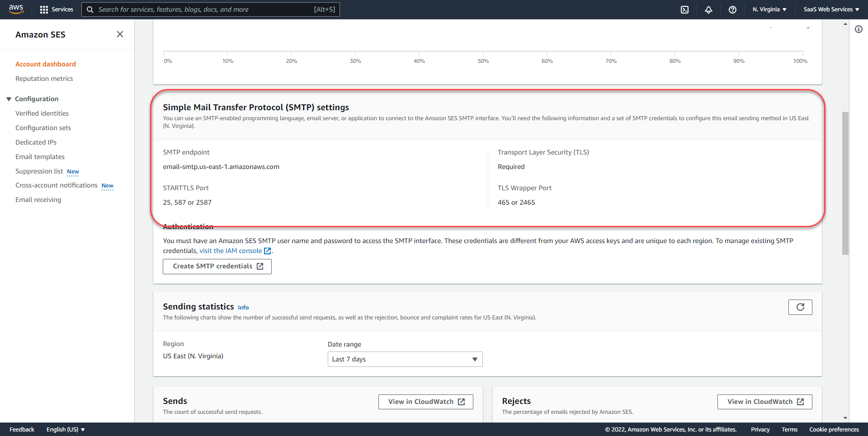Image resolution: width=868 pixels, height=436 pixels.
Task: Go to Account dashboard
Action: 46,64
